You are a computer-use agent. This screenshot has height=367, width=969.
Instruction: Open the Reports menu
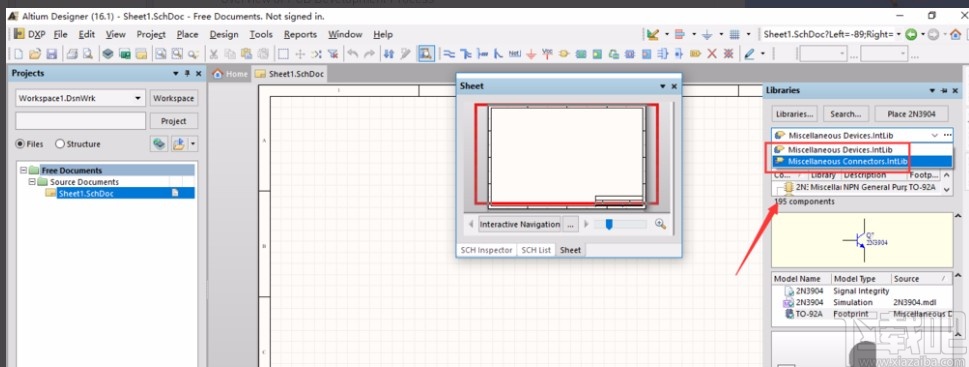click(300, 34)
